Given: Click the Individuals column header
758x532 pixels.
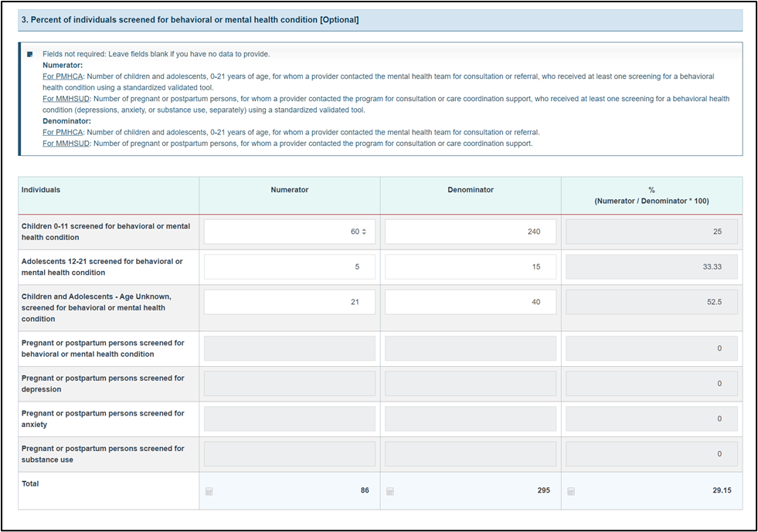Looking at the screenshot, I should tap(41, 190).
